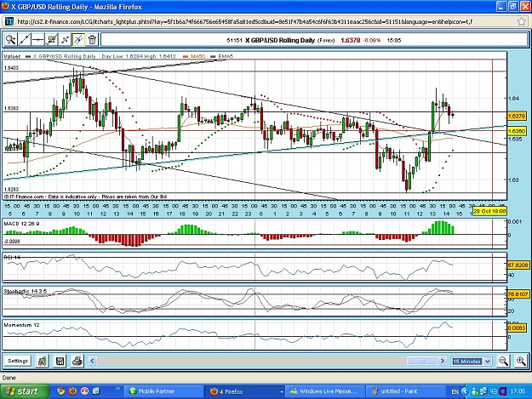
Task: Click the Day Low 1.6284 High 1.6412 text
Action: (x=139, y=56)
